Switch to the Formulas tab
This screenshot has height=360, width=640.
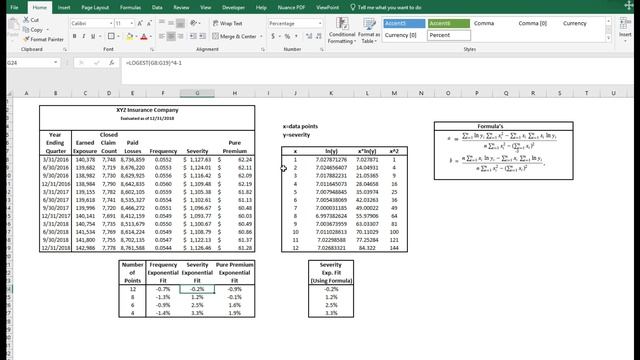pyautogui.click(x=130, y=7)
